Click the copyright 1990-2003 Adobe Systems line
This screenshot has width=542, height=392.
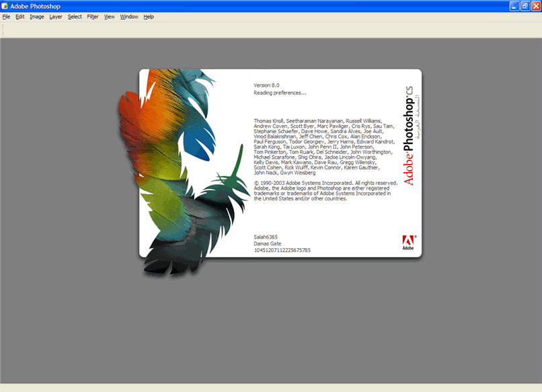click(325, 183)
